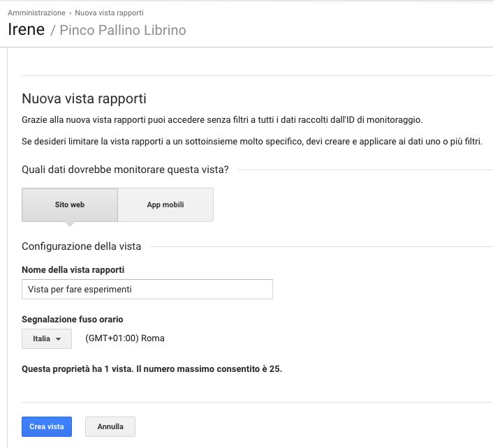Focus the Nome della vista rapporti field
This screenshot has width=493, height=448.
(x=147, y=289)
